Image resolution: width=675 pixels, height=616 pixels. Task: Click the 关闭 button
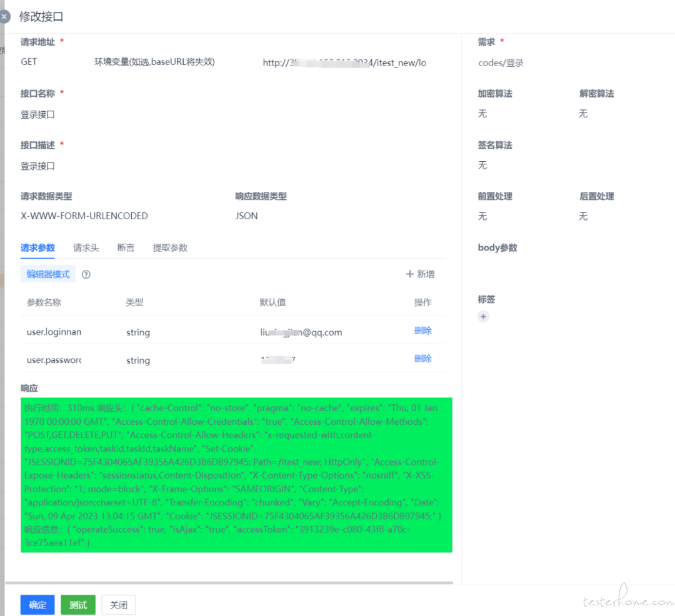[x=119, y=605]
